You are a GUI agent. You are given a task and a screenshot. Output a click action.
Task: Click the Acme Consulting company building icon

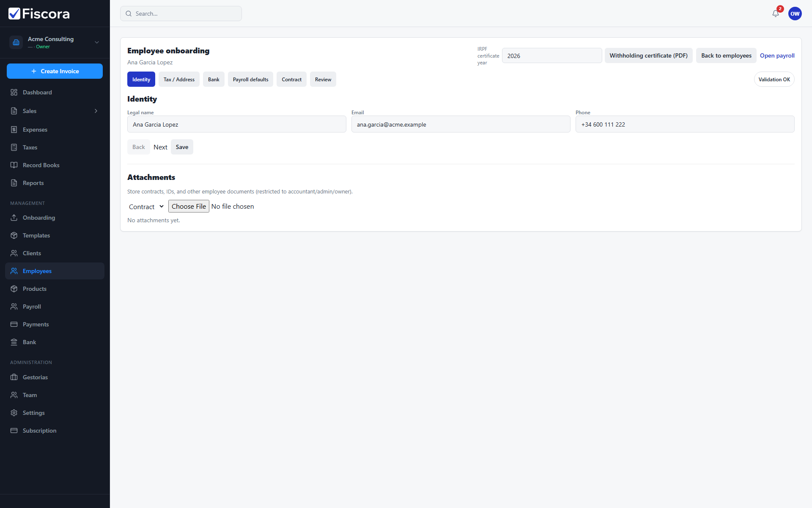point(16,42)
